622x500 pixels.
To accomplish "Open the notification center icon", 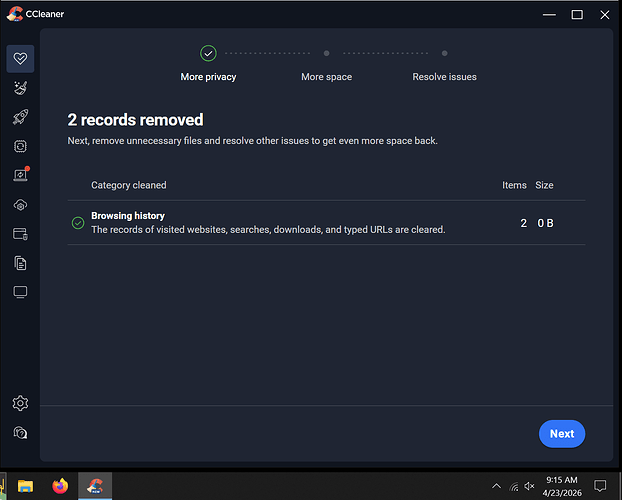I will [x=600, y=486].
